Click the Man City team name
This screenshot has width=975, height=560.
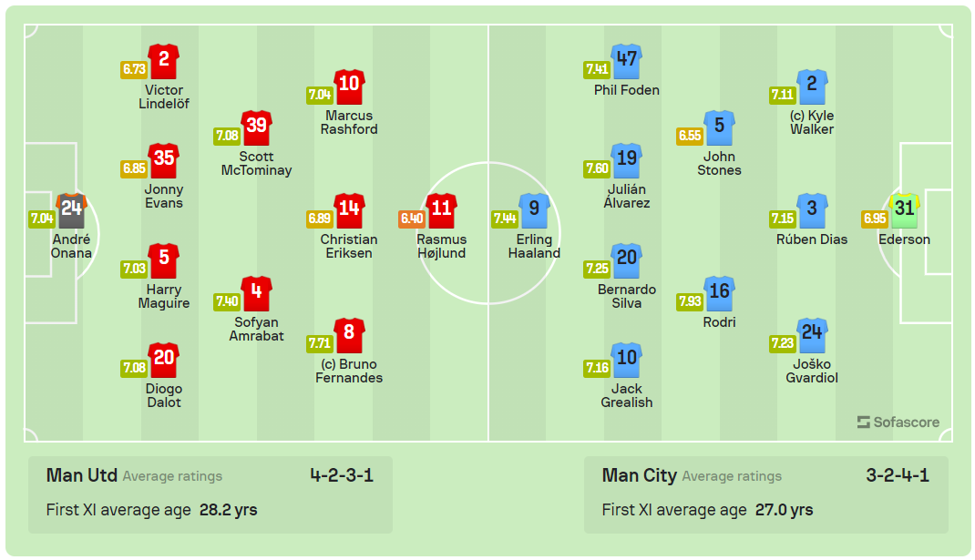tap(639, 475)
